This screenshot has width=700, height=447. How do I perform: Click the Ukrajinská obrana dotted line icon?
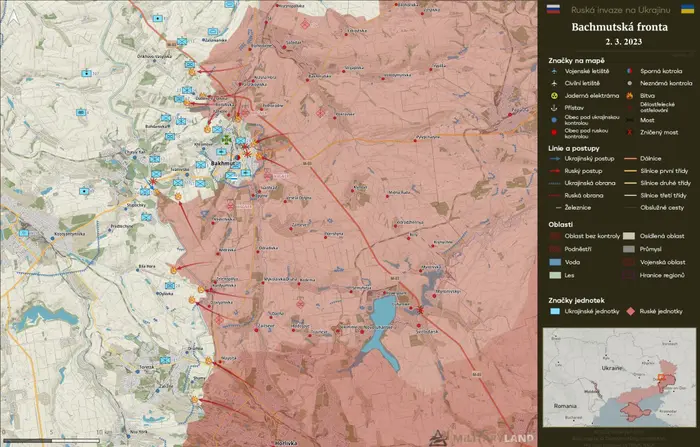click(x=555, y=183)
